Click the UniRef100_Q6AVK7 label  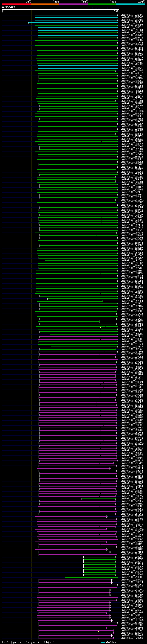pos(132,35)
